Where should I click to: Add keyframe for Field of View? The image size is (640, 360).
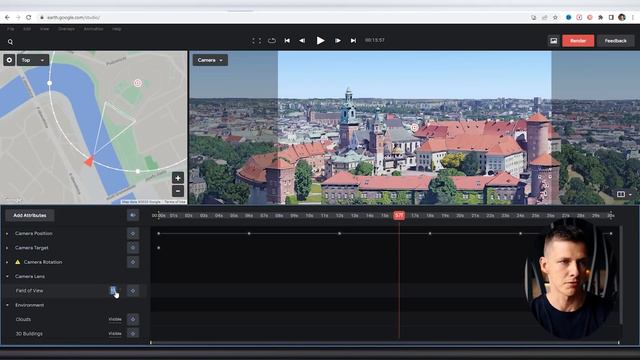(x=133, y=291)
